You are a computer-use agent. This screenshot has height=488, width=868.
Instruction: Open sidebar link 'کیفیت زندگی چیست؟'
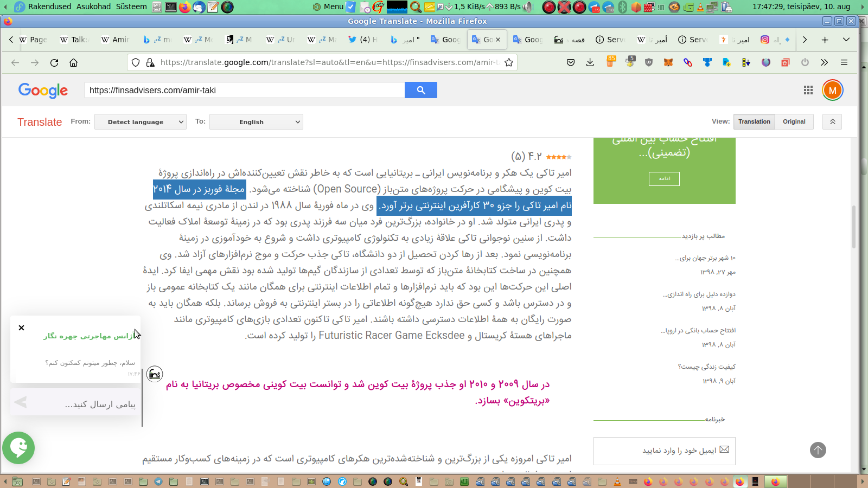point(707,367)
